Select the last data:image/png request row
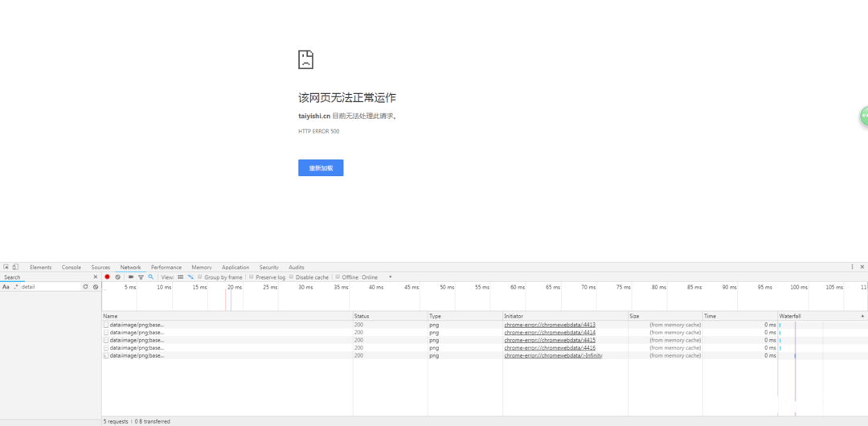The width and height of the screenshot is (868, 426). [x=485, y=355]
